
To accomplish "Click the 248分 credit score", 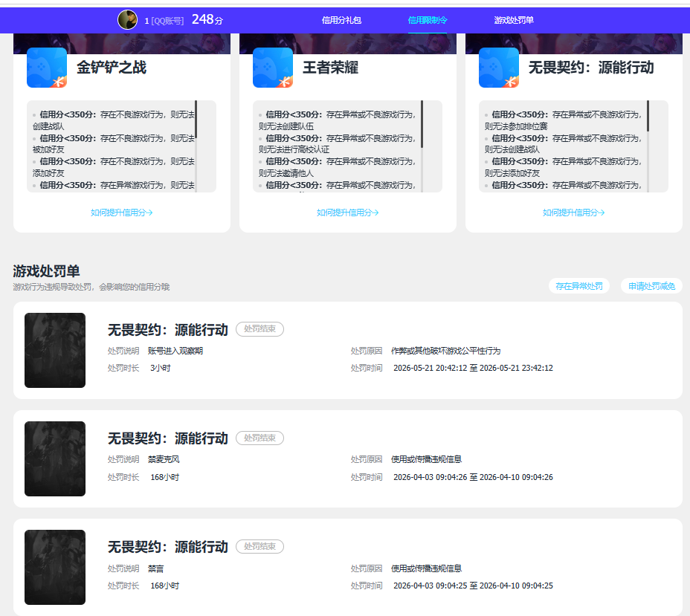I will (x=207, y=20).
